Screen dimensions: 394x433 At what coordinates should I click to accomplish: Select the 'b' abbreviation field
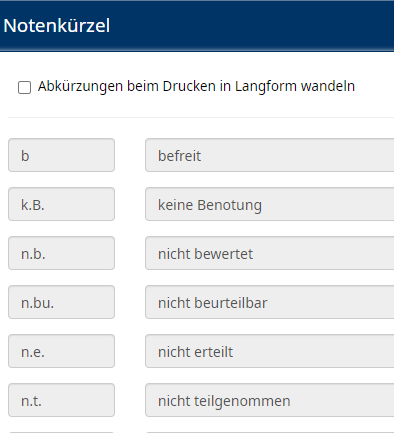[x=61, y=155]
